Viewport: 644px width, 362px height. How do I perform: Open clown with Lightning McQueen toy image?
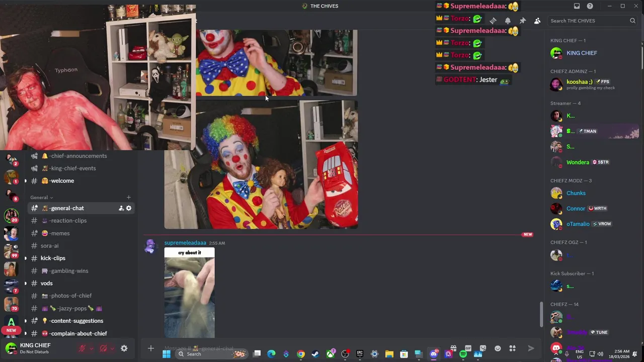(261, 164)
